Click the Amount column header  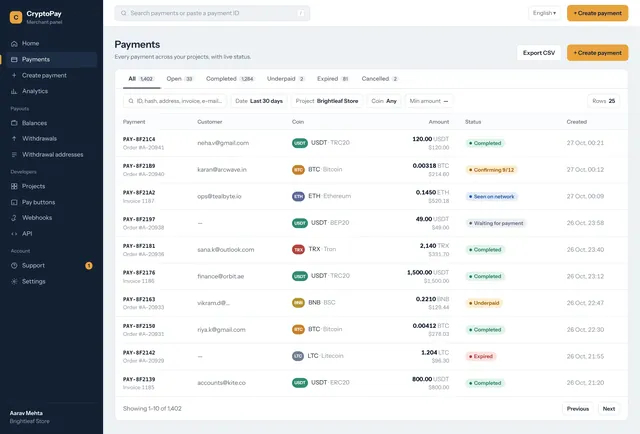pos(439,122)
